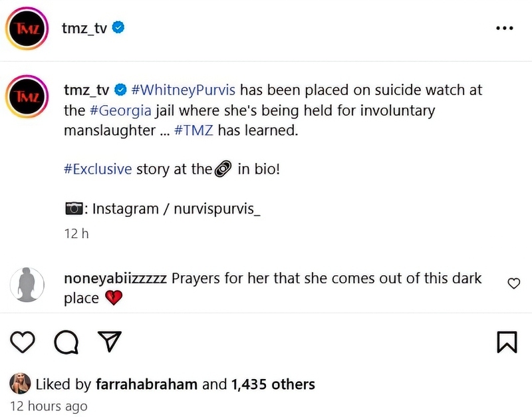The width and height of the screenshot is (532, 417).
Task: View the 1,435 others who liked
Action: click(x=273, y=384)
